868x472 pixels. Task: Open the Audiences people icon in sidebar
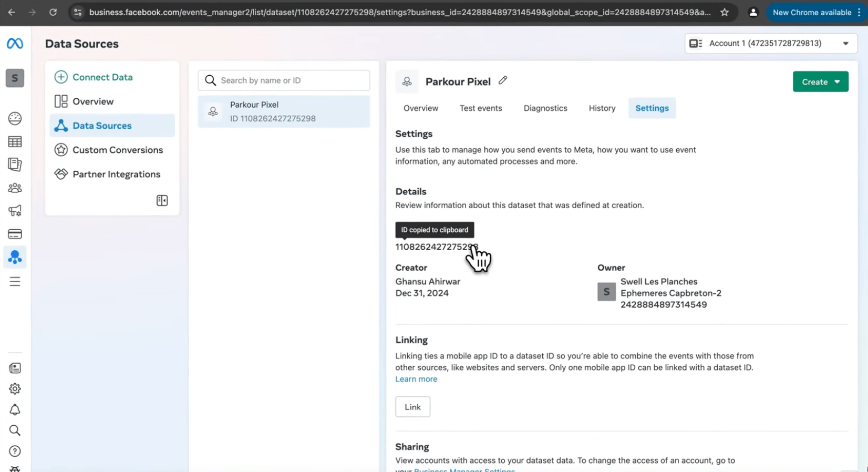(15, 188)
